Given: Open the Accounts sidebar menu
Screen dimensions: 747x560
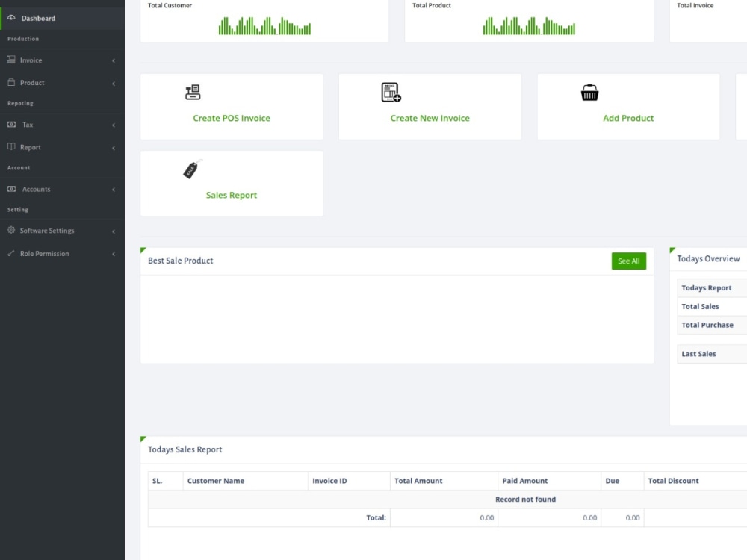Looking at the screenshot, I should coord(63,189).
